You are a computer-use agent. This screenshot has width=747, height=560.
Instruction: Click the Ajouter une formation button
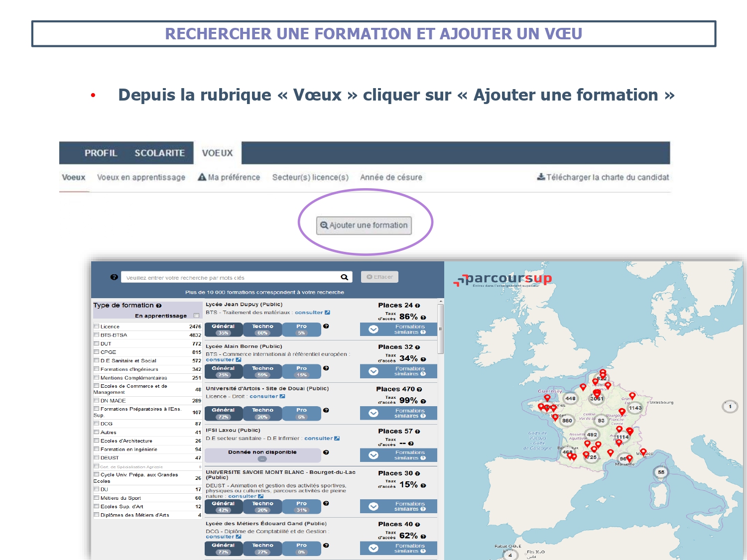364,225
